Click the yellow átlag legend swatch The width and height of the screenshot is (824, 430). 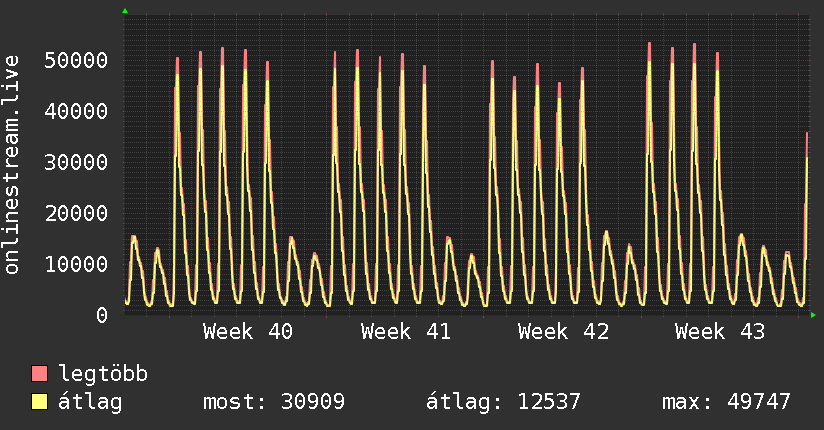(39, 401)
